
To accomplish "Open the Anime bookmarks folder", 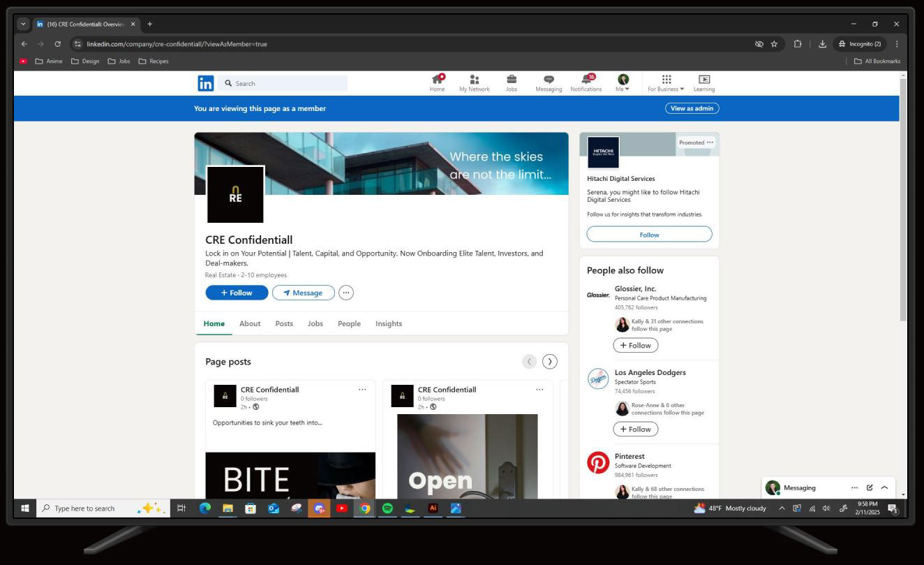I will point(49,61).
